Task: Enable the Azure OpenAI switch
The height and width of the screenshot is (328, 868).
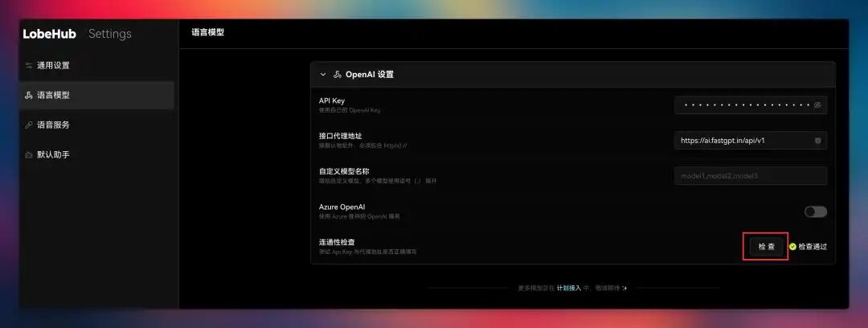Action: [x=816, y=211]
